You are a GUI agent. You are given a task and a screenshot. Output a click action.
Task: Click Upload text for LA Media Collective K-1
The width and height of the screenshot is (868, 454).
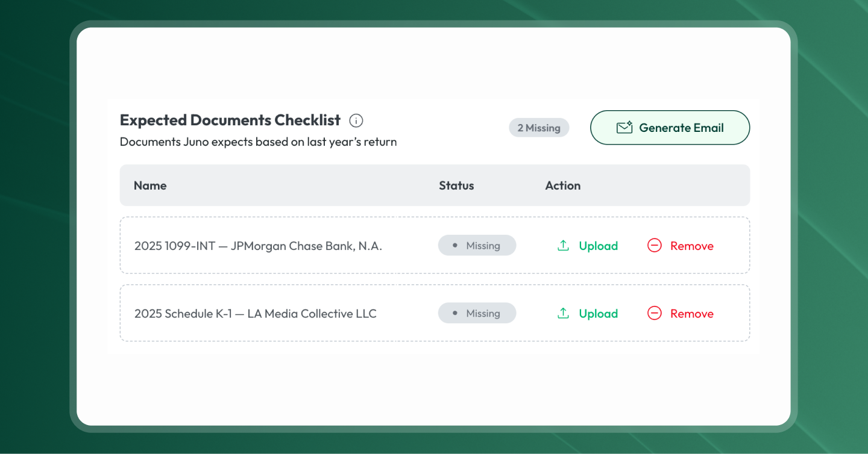pyautogui.click(x=599, y=314)
